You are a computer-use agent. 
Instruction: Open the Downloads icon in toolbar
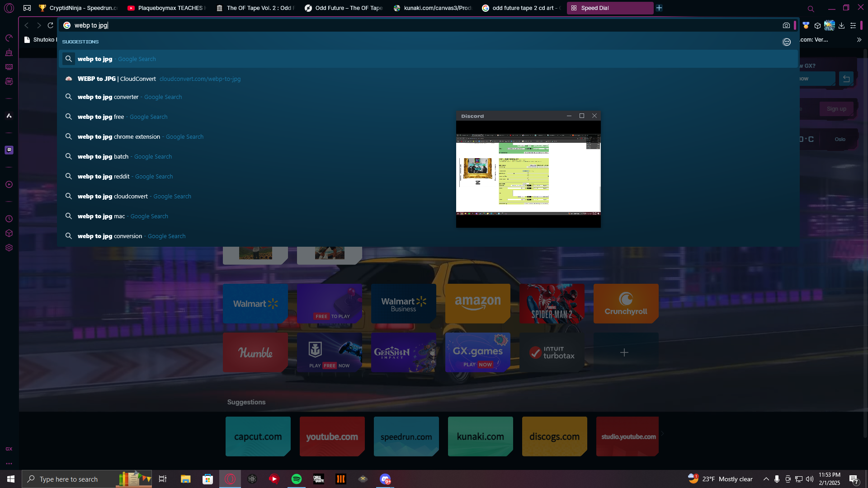pos(841,26)
